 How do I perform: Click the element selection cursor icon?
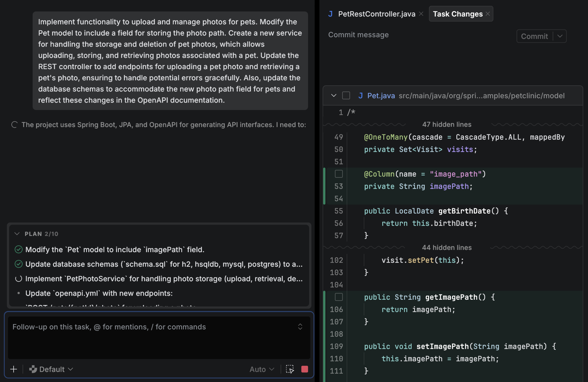pos(290,369)
